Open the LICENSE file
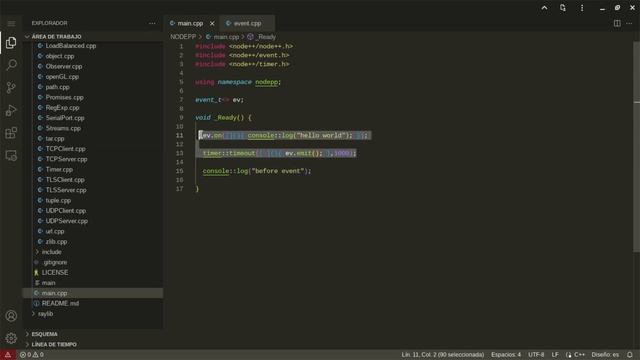The height and width of the screenshot is (360, 640). point(55,273)
